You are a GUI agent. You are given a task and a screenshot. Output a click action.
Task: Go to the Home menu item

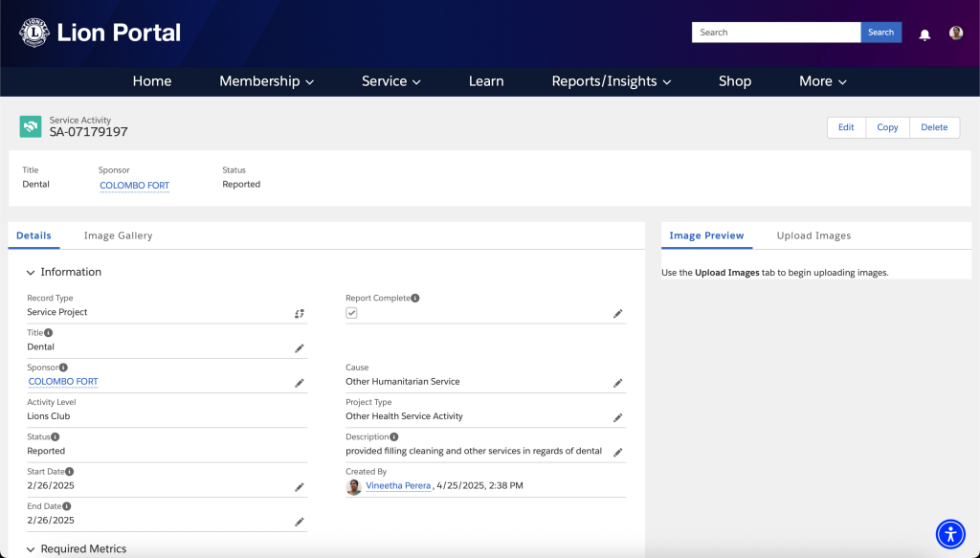tap(152, 81)
